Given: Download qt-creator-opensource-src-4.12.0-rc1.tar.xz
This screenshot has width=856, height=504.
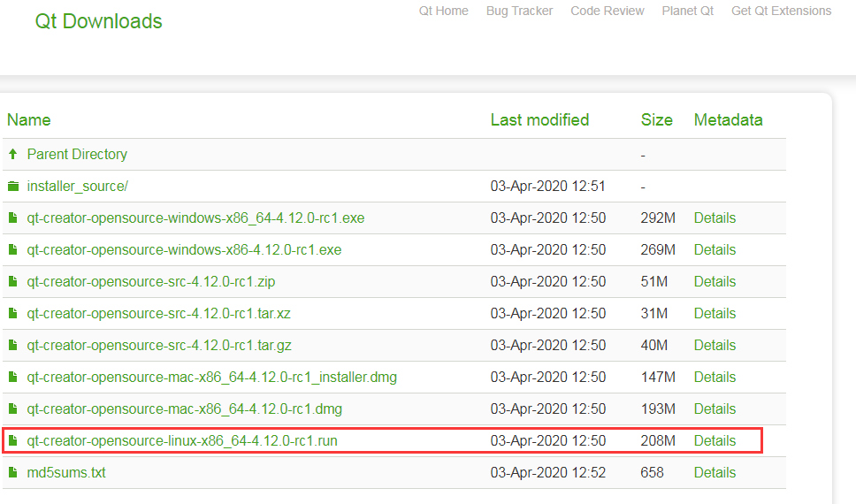Looking at the screenshot, I should click(158, 313).
